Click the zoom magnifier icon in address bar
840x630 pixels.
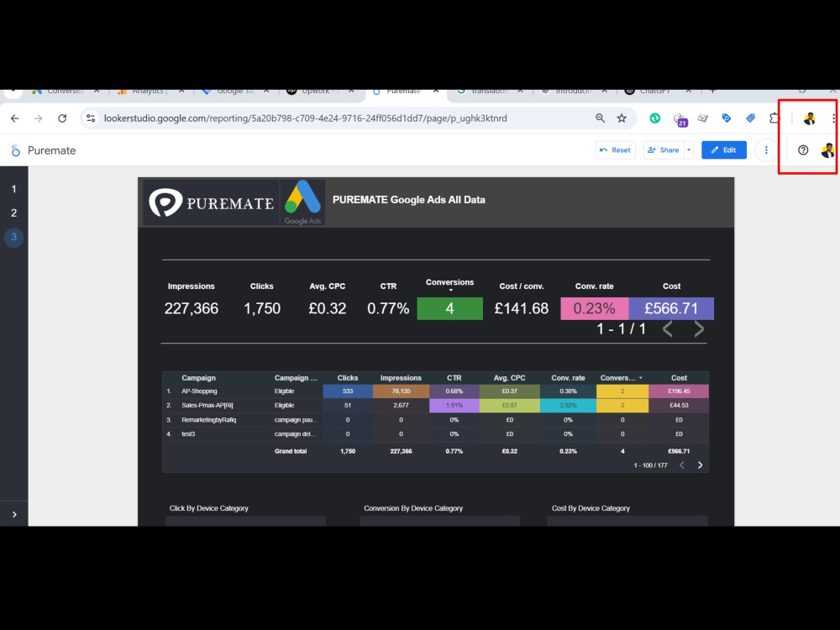click(x=600, y=118)
